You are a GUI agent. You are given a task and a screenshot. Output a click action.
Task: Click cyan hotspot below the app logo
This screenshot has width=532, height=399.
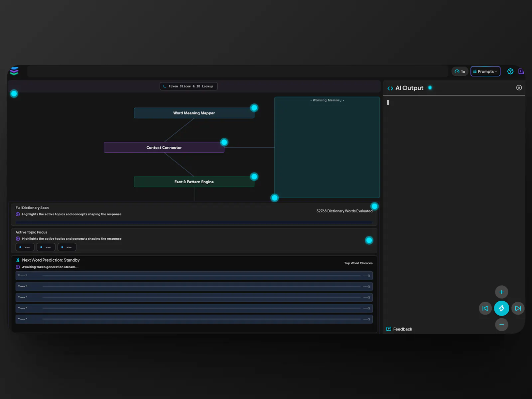(14, 94)
